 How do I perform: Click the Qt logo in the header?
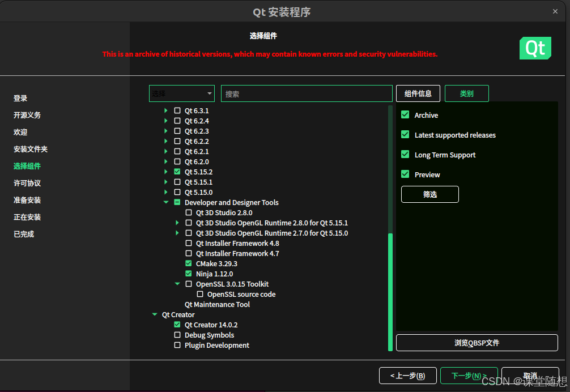[535, 48]
